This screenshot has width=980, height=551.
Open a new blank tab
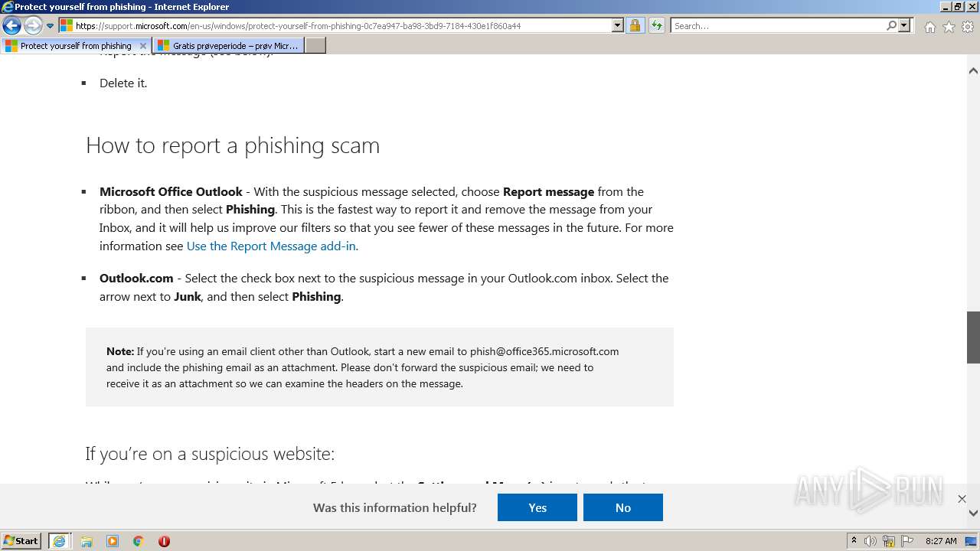(315, 46)
